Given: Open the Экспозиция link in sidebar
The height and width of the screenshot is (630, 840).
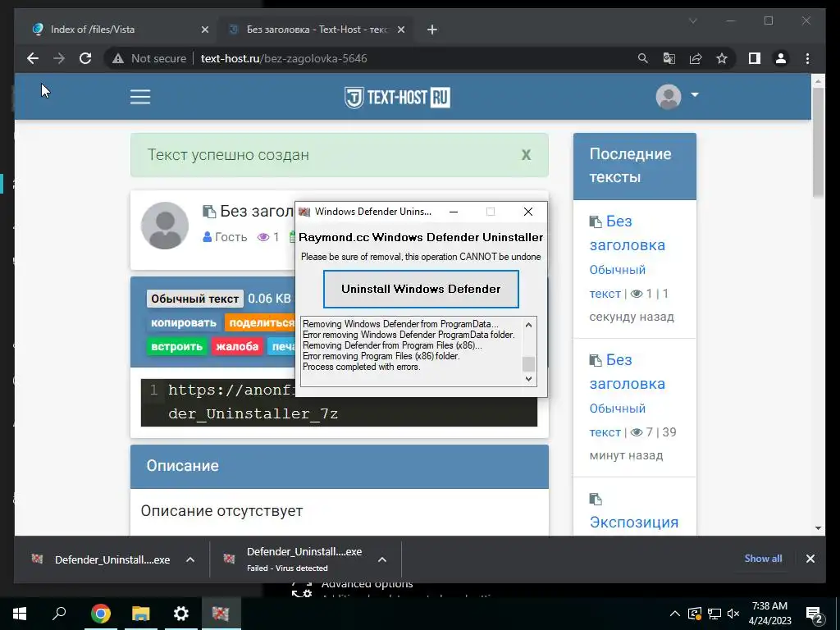Looking at the screenshot, I should click(x=634, y=523).
